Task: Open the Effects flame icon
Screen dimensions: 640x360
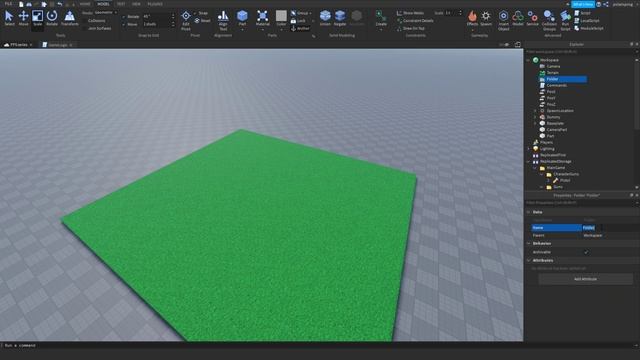Action: 472,18
